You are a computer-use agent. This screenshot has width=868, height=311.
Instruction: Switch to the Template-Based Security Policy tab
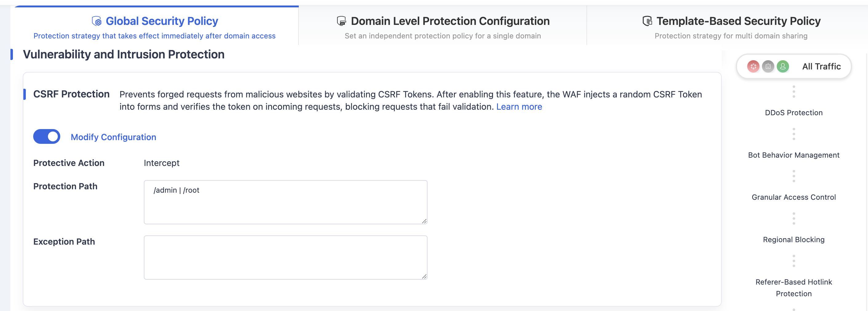click(x=731, y=26)
